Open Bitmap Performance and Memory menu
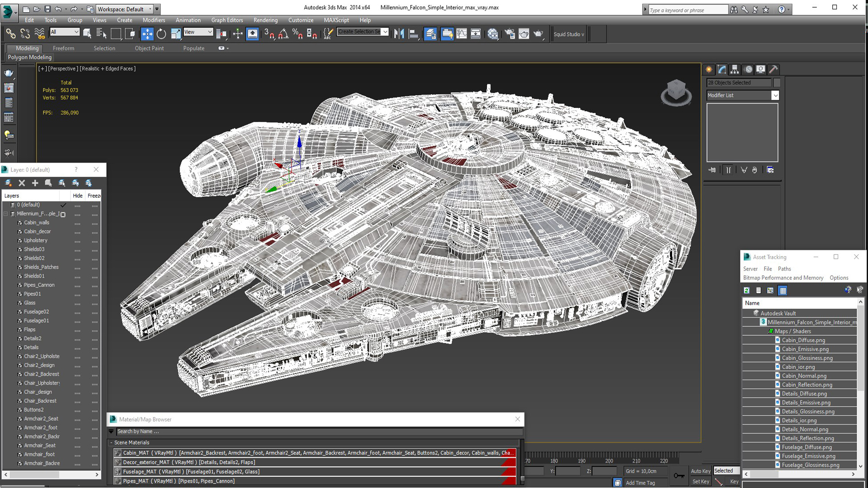The height and width of the screenshot is (488, 868). (783, 278)
